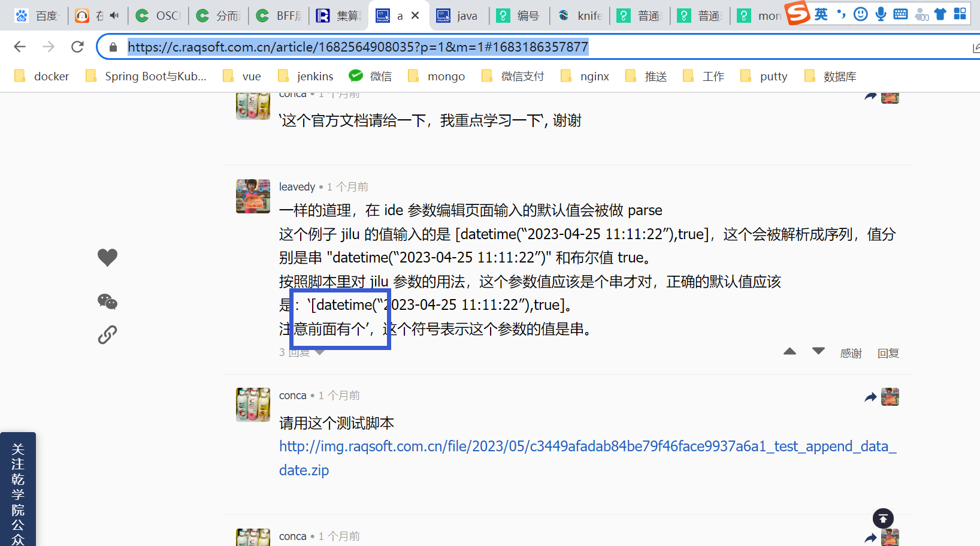Viewport: 980px width, 546px height.
Task: Switch to the 分而 tab
Action: click(x=219, y=16)
